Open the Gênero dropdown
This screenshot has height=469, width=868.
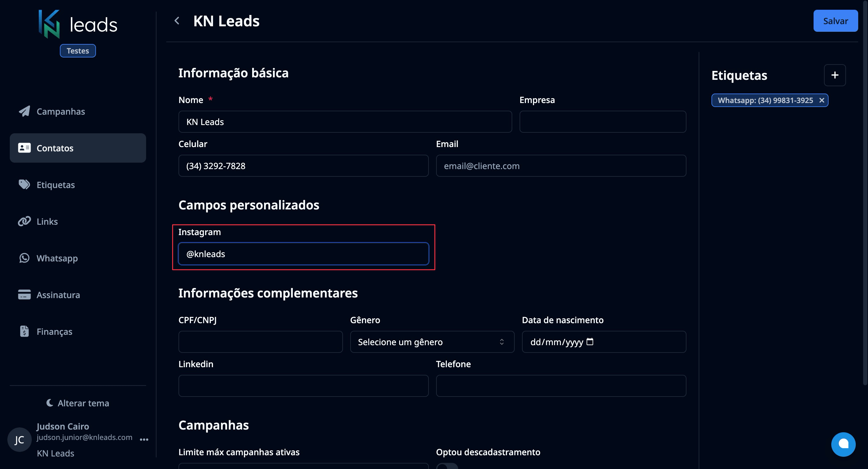point(432,342)
